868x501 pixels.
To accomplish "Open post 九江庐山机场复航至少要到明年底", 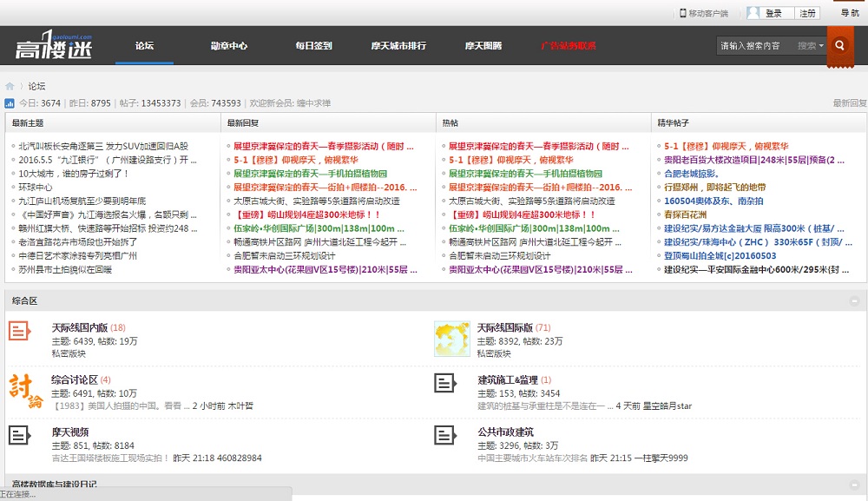I will pos(82,201).
